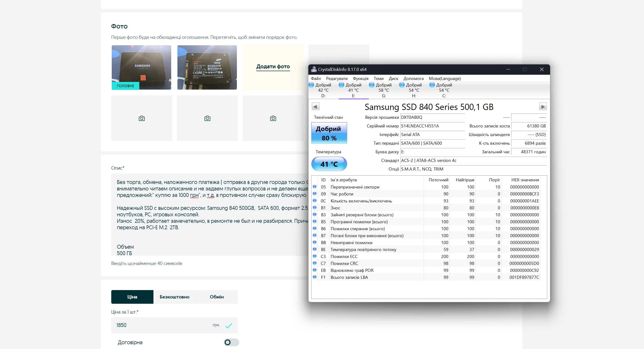Select the Ціна pricing tab
The height and width of the screenshot is (349, 644).
coord(132,297)
